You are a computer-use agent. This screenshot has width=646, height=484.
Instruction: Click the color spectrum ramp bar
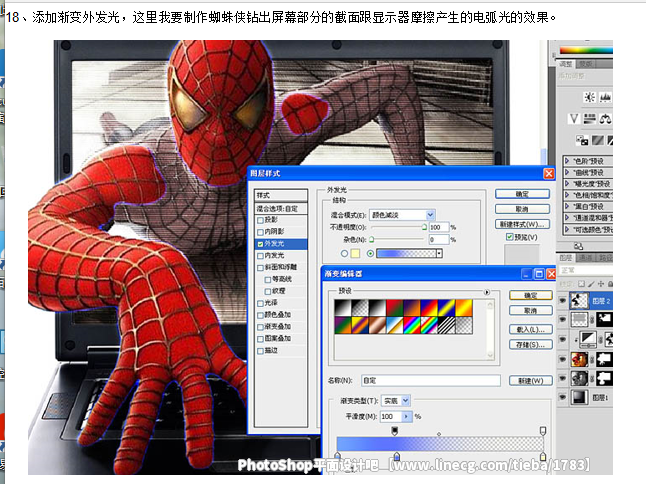tap(586, 50)
